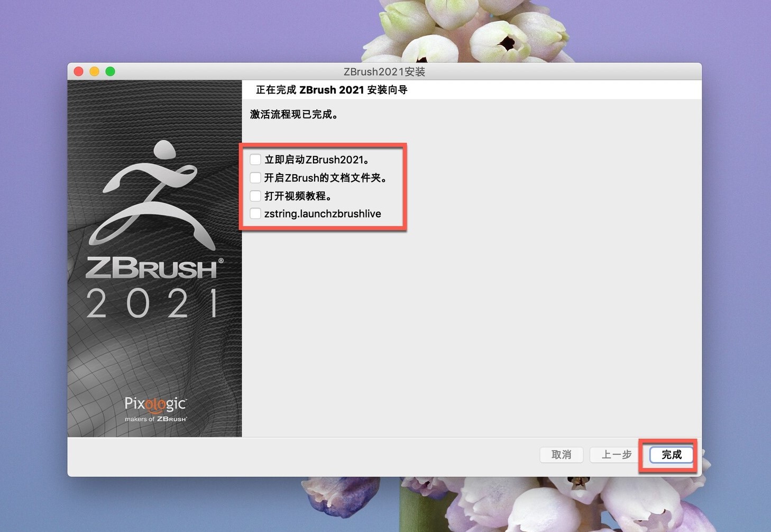
Task: Click the makers of ZBrush tagline
Action: pyautogui.click(x=154, y=418)
